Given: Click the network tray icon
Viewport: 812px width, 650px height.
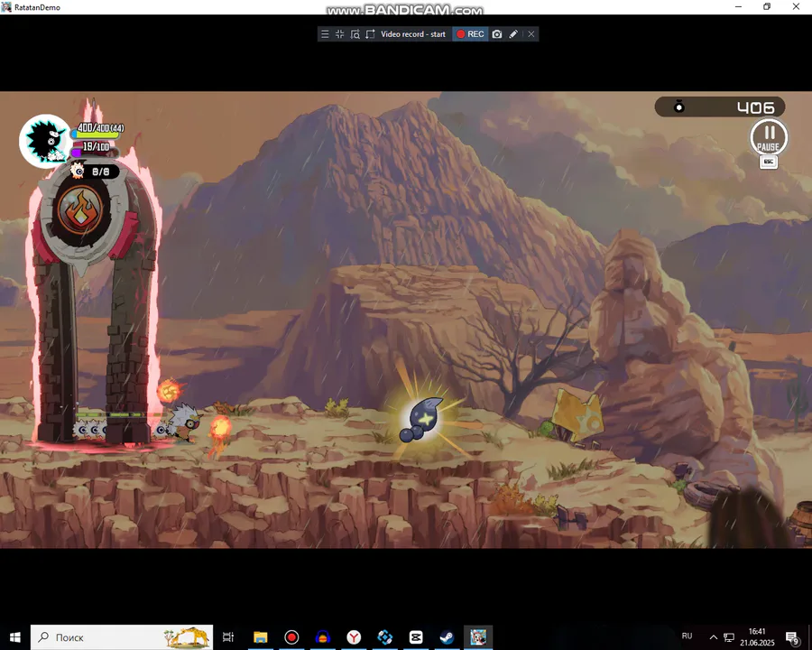Looking at the screenshot, I should click(729, 637).
